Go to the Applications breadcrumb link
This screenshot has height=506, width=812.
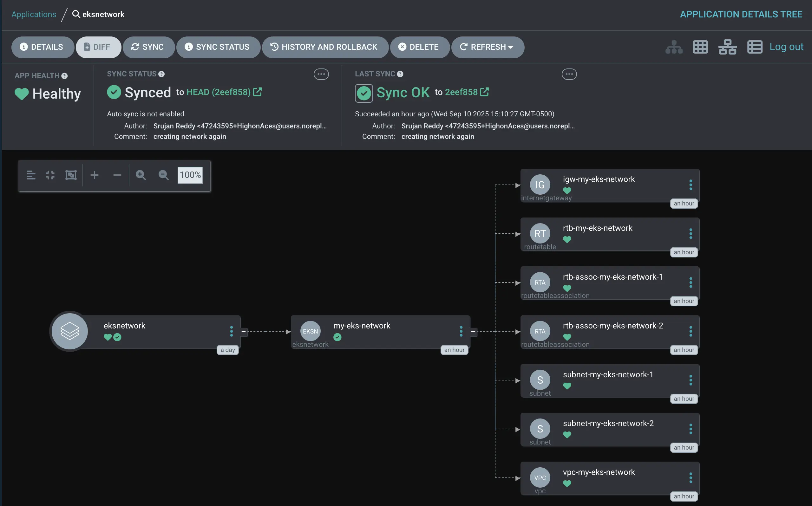[34, 14]
